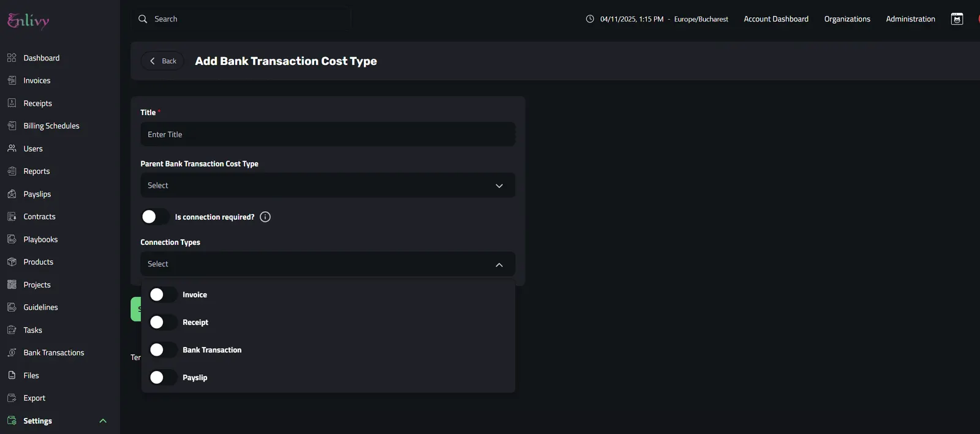980x434 pixels.
Task: Click the Bank Transactions sidebar icon
Action: point(12,352)
